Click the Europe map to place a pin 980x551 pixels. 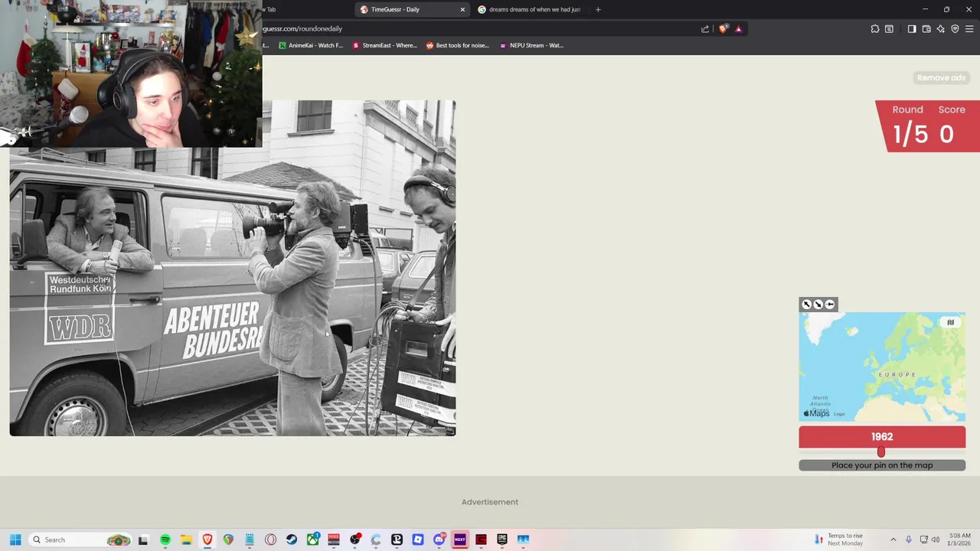(x=882, y=367)
